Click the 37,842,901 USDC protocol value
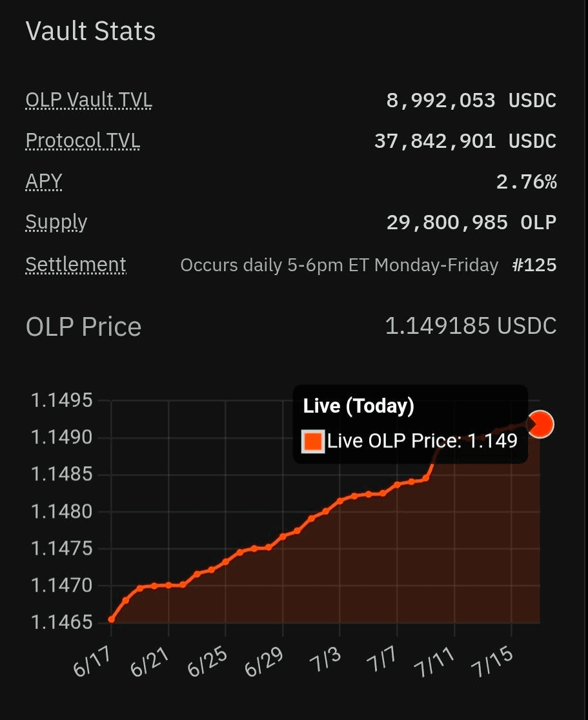The height and width of the screenshot is (720, 588). pos(465,141)
